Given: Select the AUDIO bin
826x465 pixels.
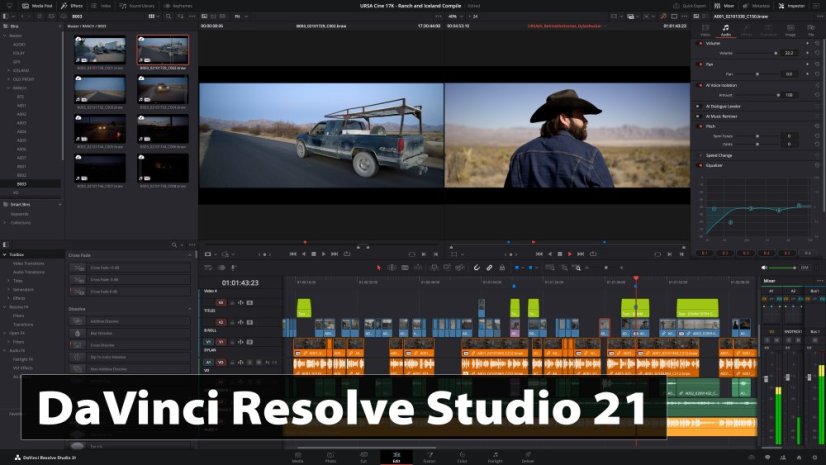Looking at the screenshot, I should tap(19, 45).
